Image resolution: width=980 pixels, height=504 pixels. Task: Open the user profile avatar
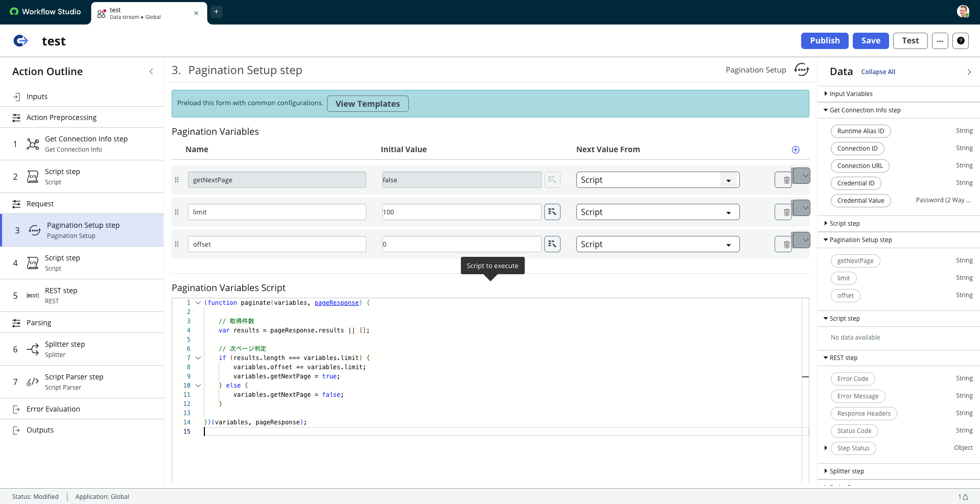click(x=963, y=11)
